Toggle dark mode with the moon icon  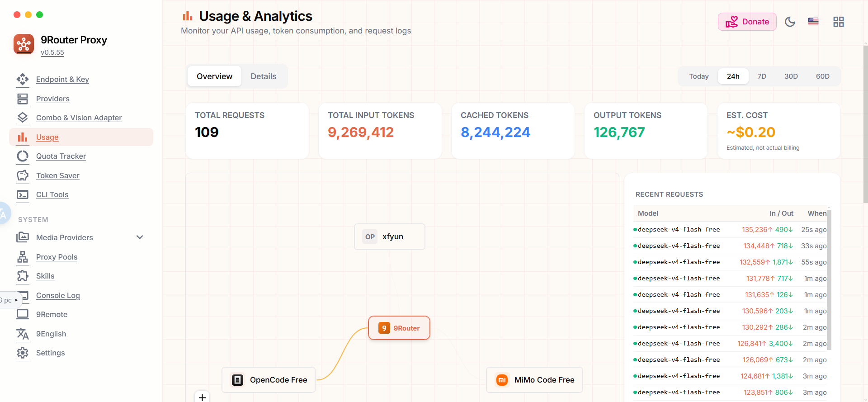click(790, 22)
